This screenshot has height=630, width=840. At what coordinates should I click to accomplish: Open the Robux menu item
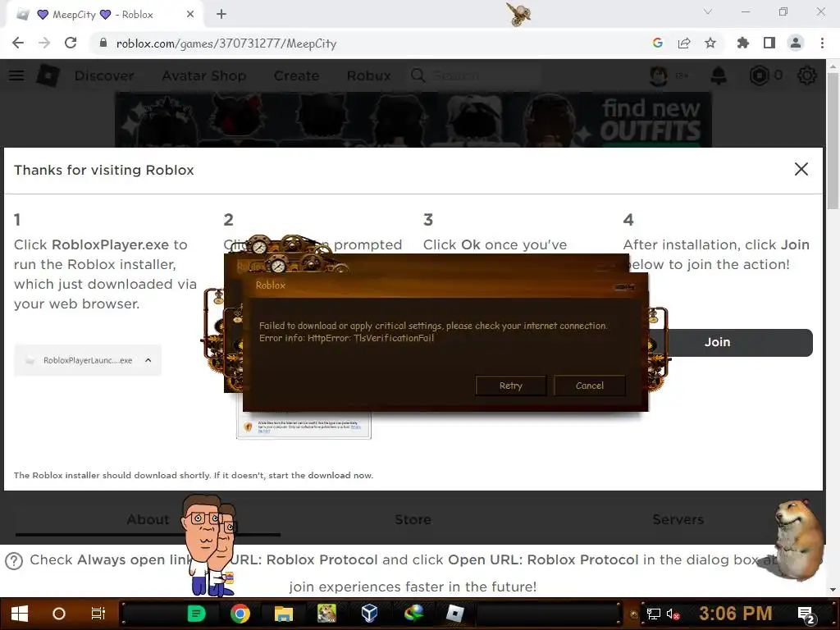pyautogui.click(x=368, y=75)
